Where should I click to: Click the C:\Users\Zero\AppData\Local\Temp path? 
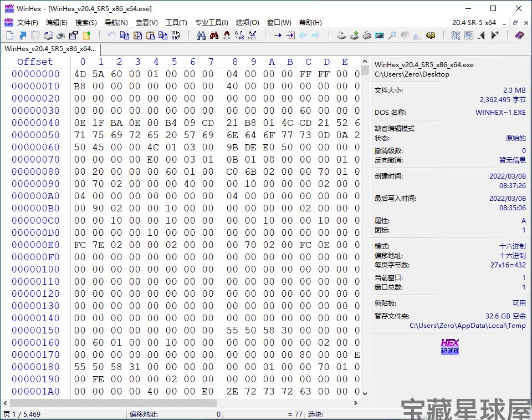(468, 326)
